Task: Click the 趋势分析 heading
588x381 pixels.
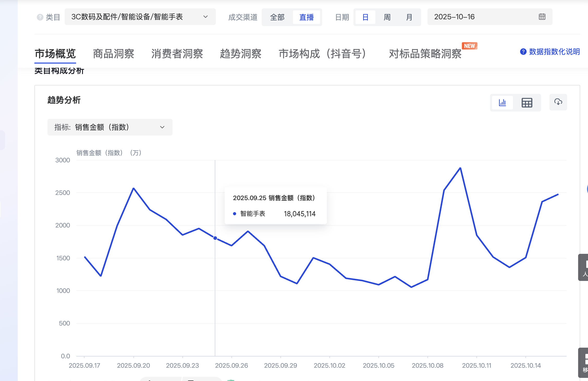Action: click(x=64, y=100)
